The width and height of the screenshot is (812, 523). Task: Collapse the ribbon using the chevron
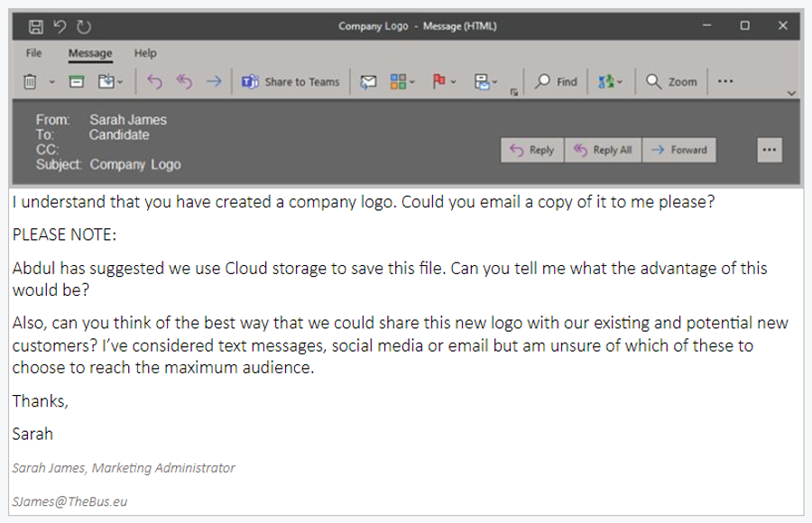pyautogui.click(x=791, y=93)
